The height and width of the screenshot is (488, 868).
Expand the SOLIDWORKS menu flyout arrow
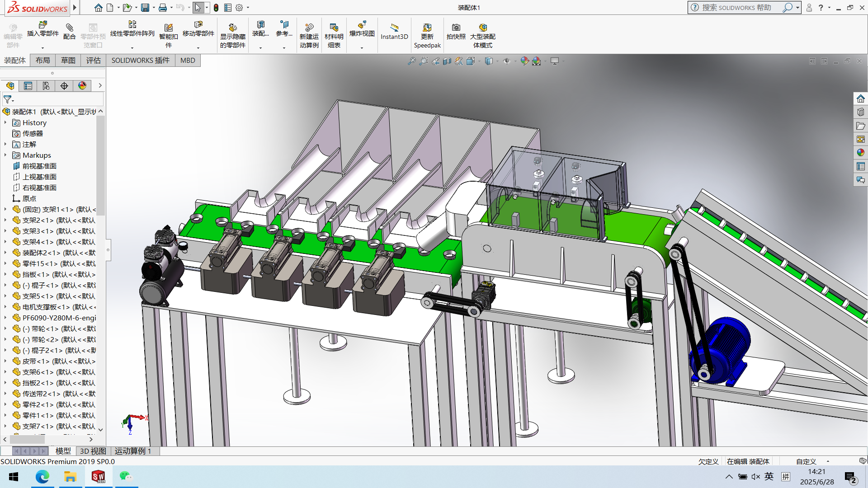(x=75, y=8)
